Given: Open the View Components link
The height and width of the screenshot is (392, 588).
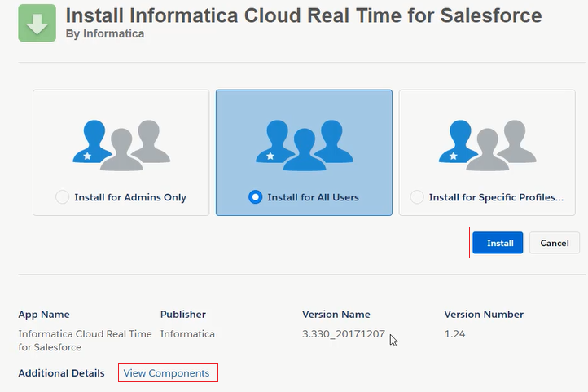Looking at the screenshot, I should click(166, 373).
